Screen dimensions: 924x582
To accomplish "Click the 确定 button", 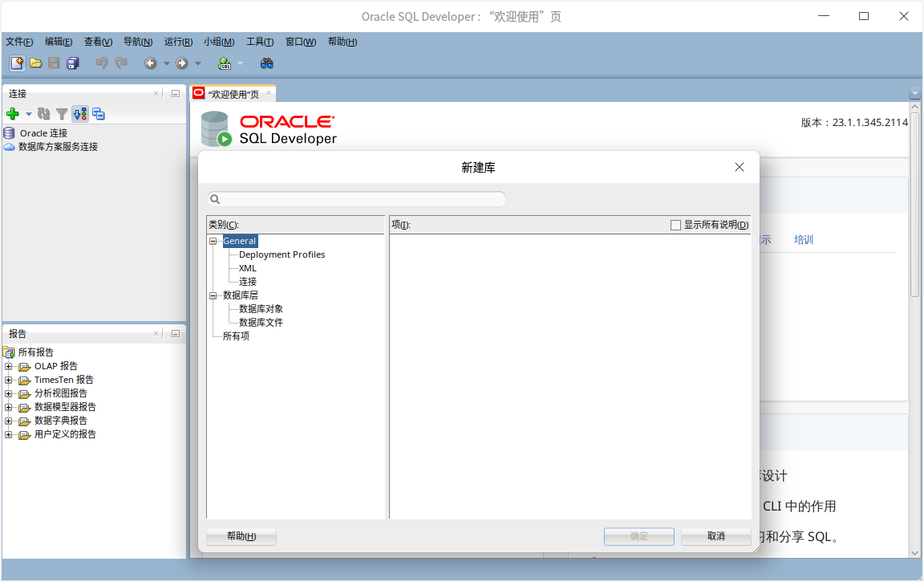I will click(x=638, y=536).
